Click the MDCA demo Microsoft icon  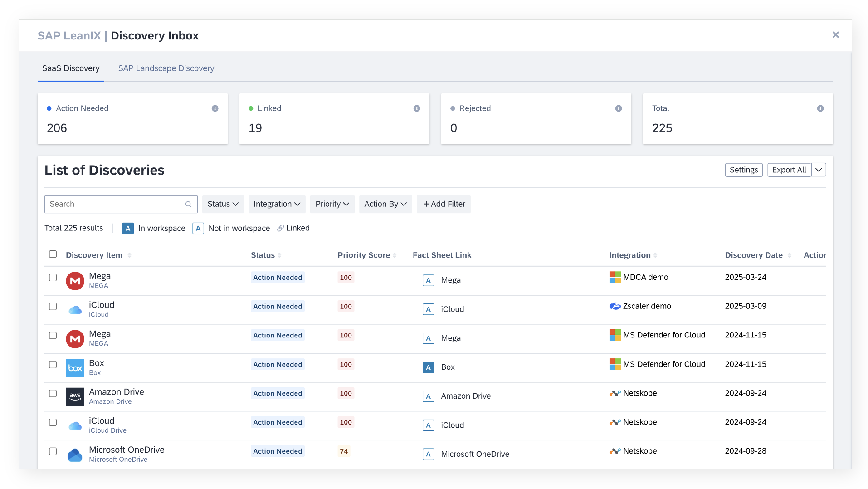[x=615, y=277]
